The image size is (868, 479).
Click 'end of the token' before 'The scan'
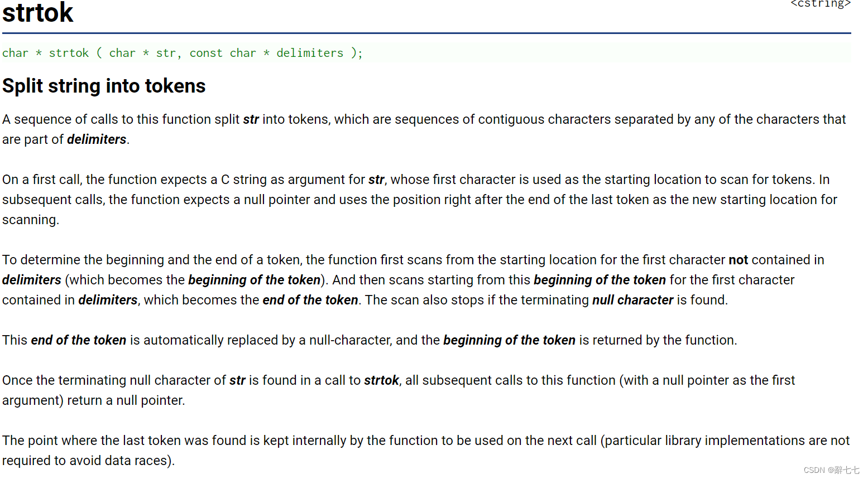pos(310,300)
